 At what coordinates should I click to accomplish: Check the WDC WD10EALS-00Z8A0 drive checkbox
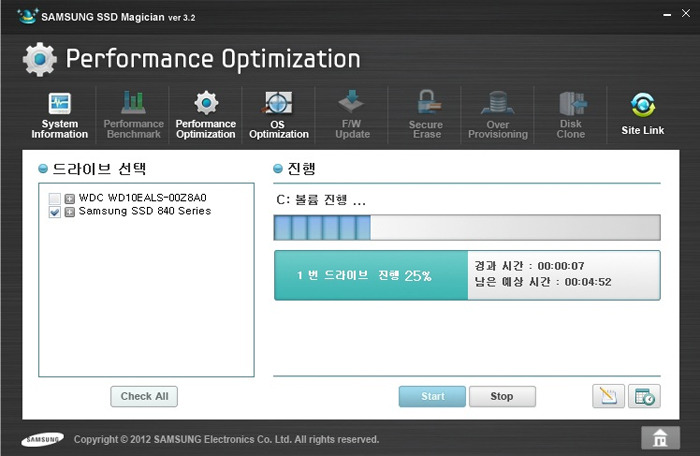[x=54, y=198]
